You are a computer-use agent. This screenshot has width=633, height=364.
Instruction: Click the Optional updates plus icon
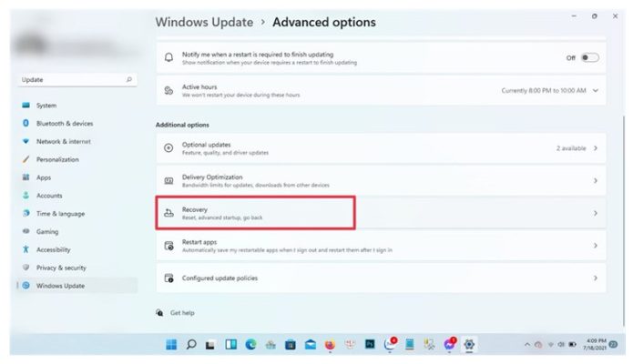coord(168,148)
